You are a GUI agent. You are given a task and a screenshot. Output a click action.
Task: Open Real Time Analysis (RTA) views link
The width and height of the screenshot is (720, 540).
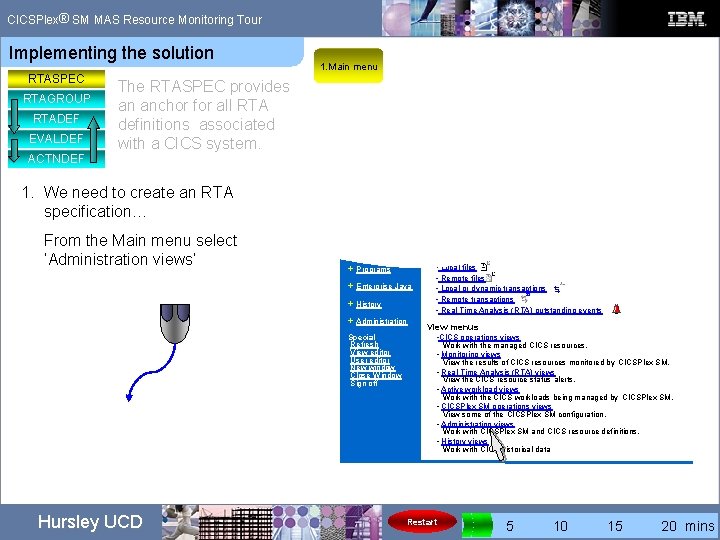498,372
